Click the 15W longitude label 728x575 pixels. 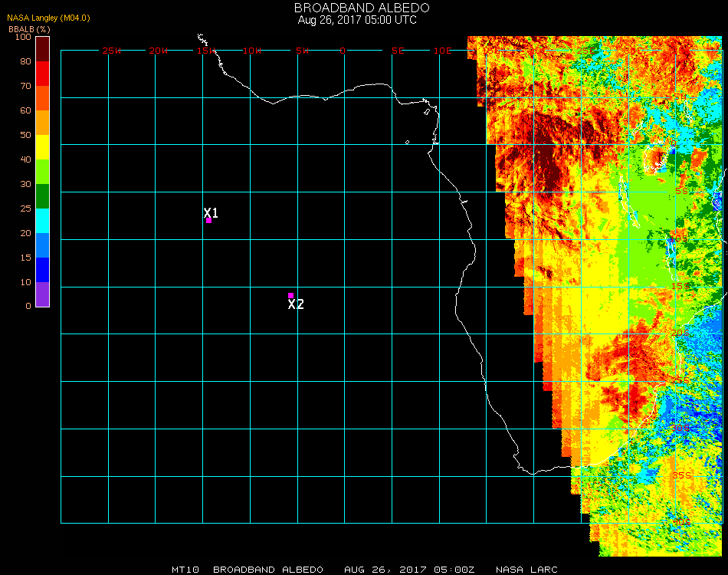coord(205,51)
